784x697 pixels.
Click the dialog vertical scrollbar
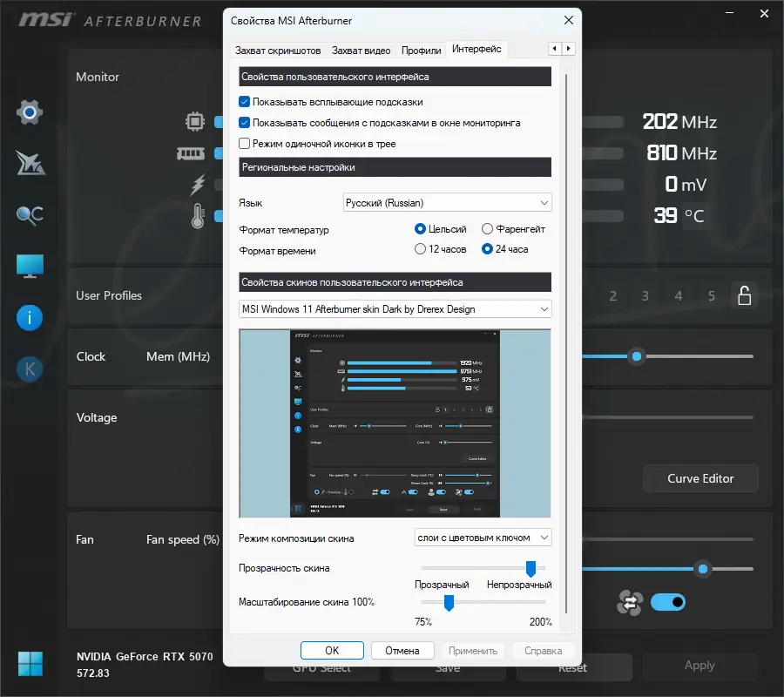[566, 343]
